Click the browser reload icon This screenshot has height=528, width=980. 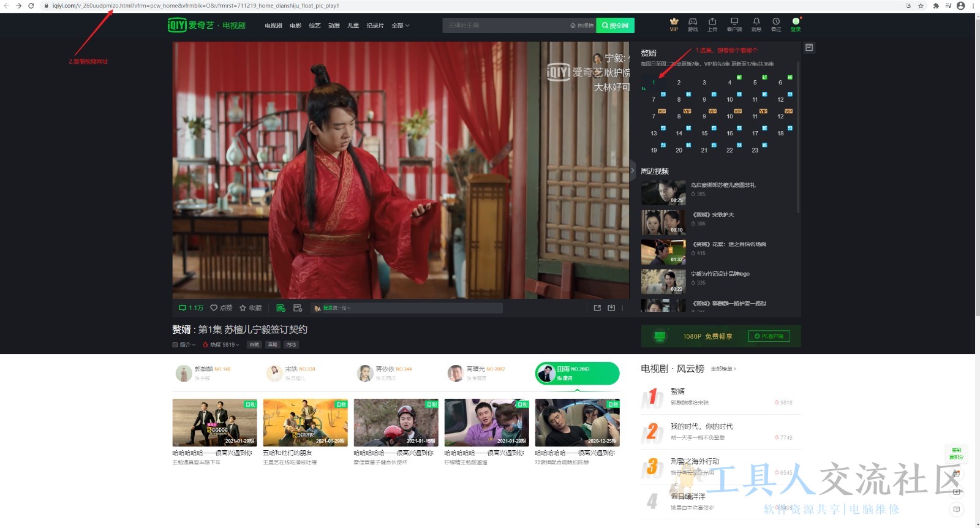(x=31, y=6)
